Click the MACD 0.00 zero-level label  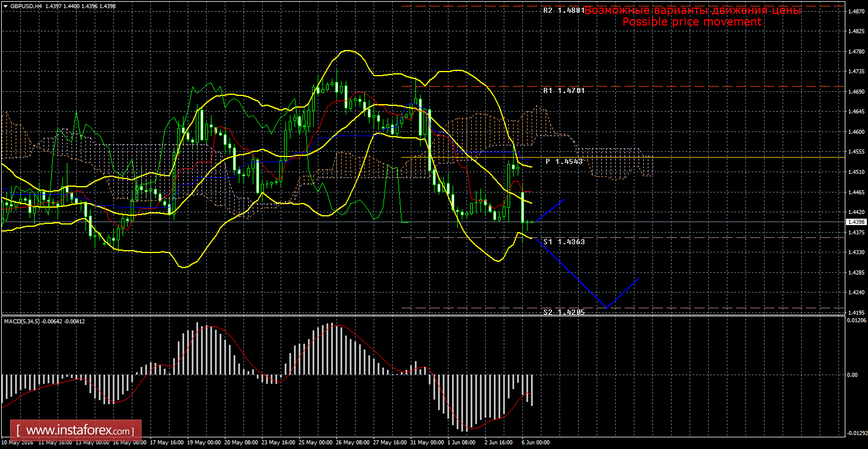pos(852,375)
